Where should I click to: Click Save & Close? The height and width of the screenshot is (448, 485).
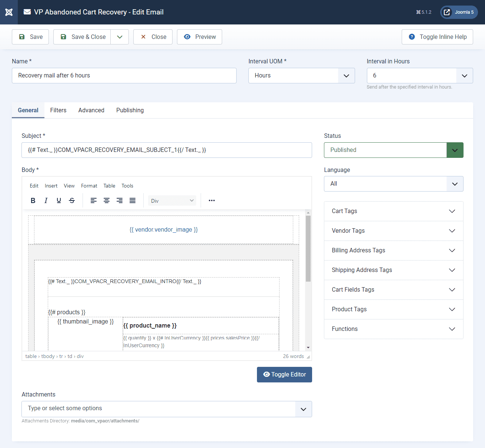(82, 37)
